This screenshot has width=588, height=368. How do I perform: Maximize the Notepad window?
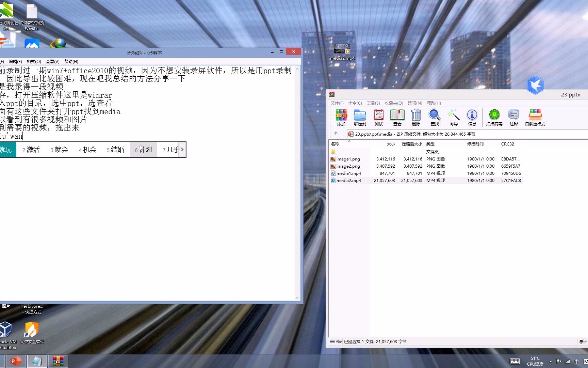[x=281, y=52]
